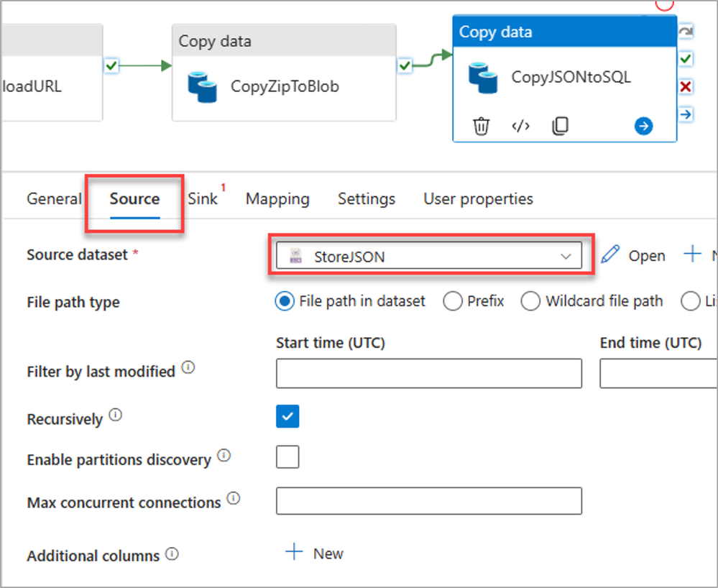The width and height of the screenshot is (718, 588).
Task: Enable partitions discovery checkbox
Action: [x=287, y=457]
